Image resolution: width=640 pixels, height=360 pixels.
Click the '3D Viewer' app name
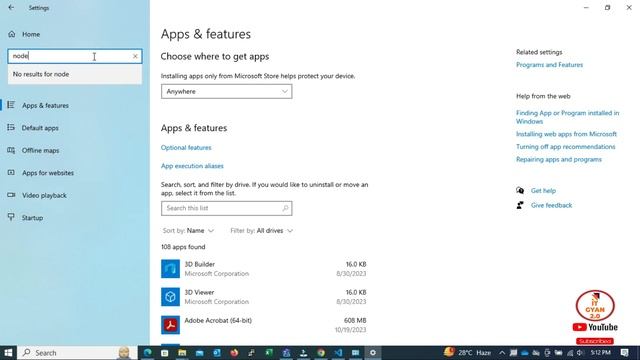[199, 292]
